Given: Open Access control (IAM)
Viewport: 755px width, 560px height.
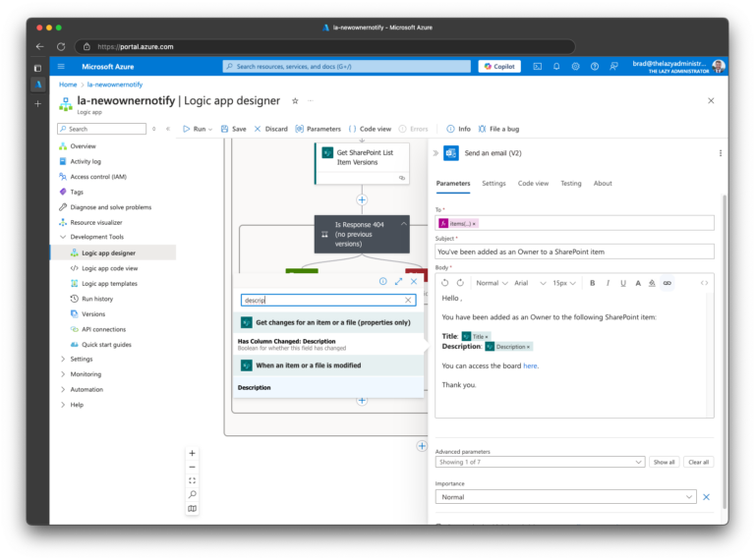Looking at the screenshot, I should click(98, 177).
